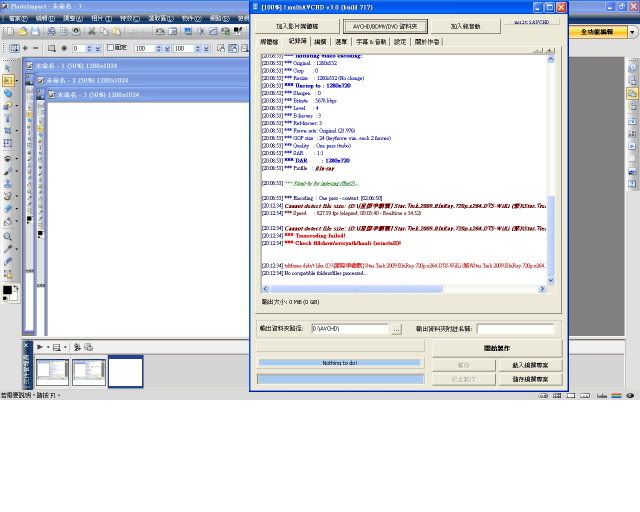This screenshot has height=512, width=640.
Task: Choose the Eraser tool in the toolbox
Action: tap(8, 209)
